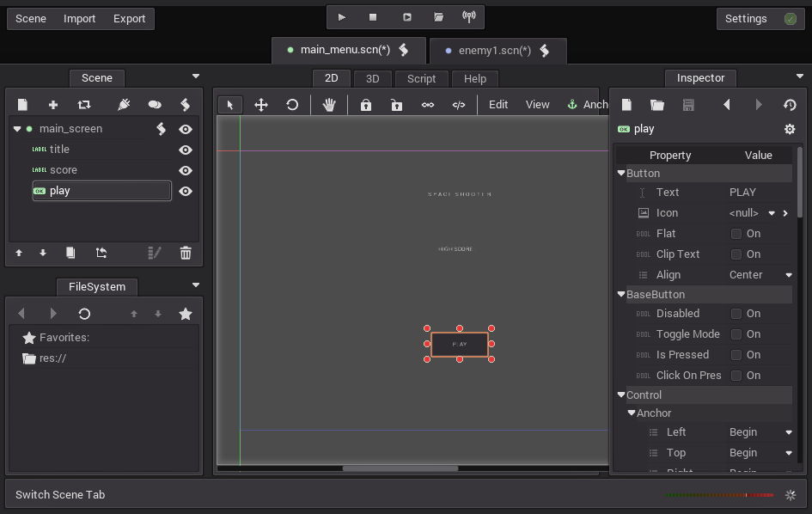812x514 pixels.
Task: Delete the selected node trash icon
Action: click(186, 253)
